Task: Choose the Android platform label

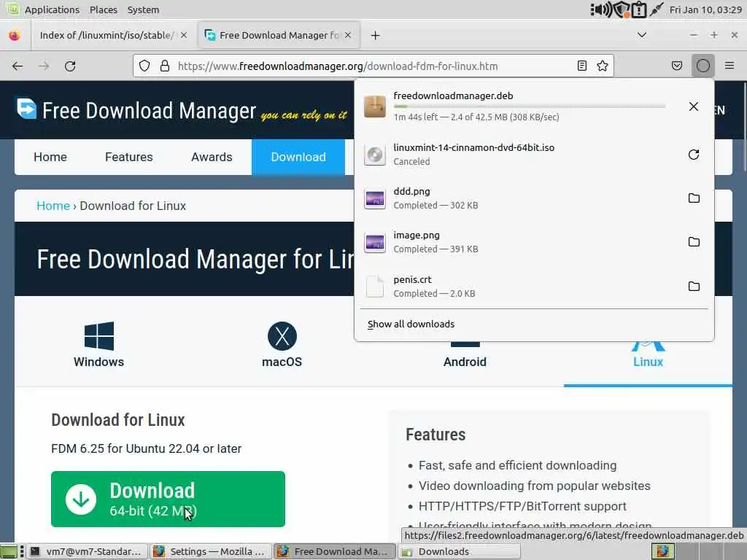Action: pyautogui.click(x=465, y=362)
